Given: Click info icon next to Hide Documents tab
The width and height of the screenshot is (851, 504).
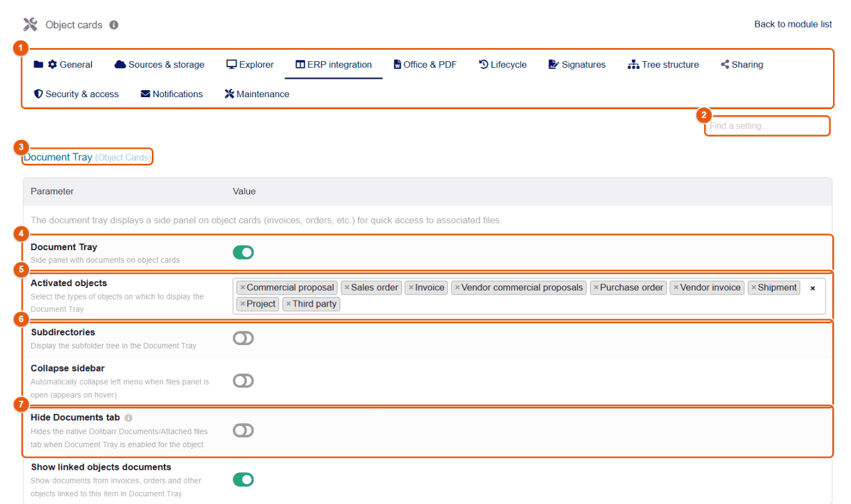Looking at the screenshot, I should [x=128, y=417].
